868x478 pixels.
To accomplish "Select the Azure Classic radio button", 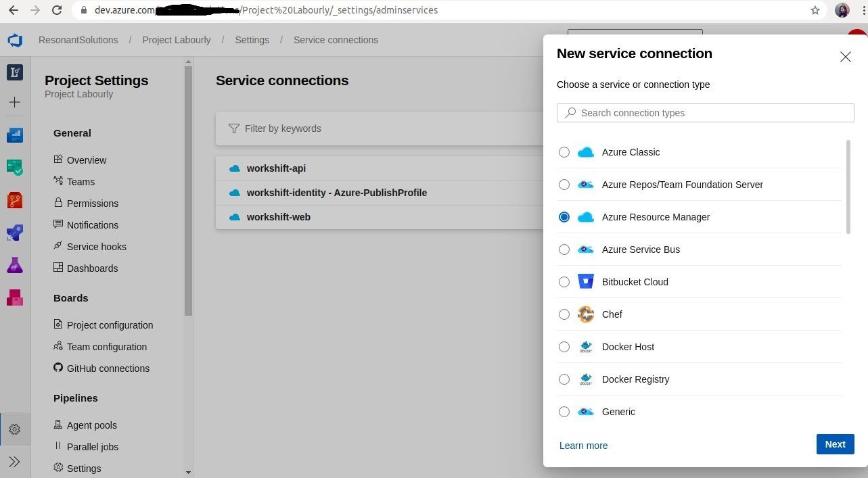I will [x=564, y=152].
